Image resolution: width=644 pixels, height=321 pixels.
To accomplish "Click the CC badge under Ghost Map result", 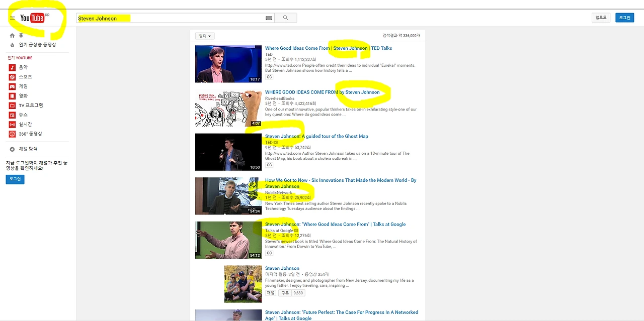I will pyautogui.click(x=269, y=165).
